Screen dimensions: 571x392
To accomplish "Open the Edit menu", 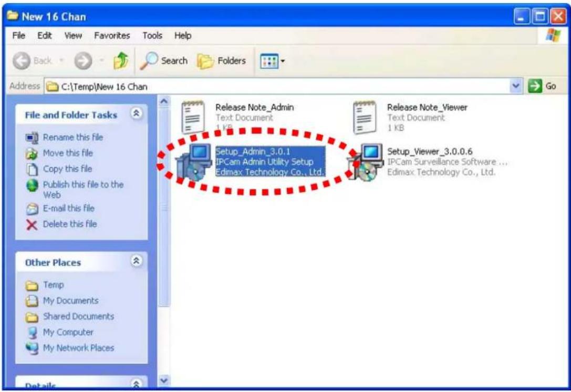I will (x=45, y=36).
